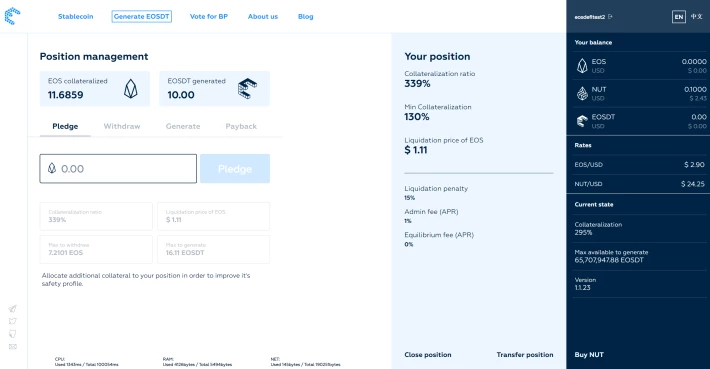Select the EN language toggle
Image resolution: width=710 pixels, height=369 pixels.
click(x=678, y=17)
